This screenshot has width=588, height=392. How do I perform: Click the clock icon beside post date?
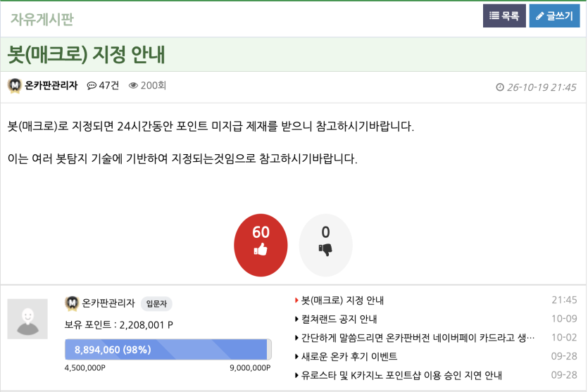500,87
